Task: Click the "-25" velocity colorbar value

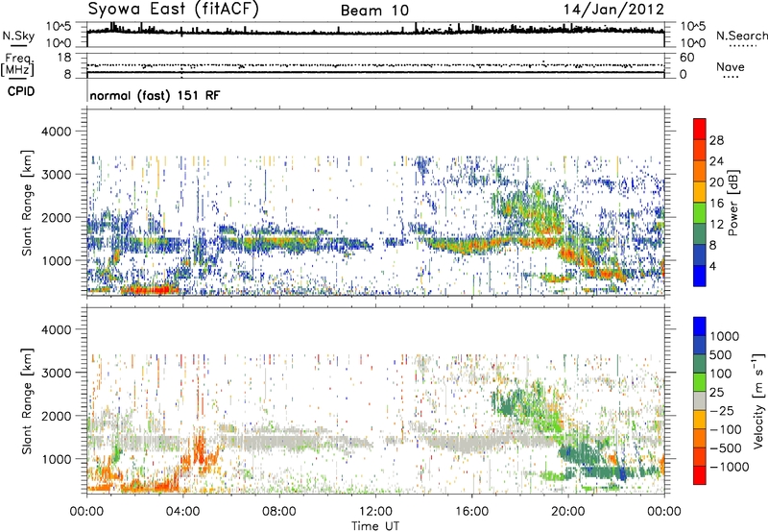Action: (x=722, y=411)
